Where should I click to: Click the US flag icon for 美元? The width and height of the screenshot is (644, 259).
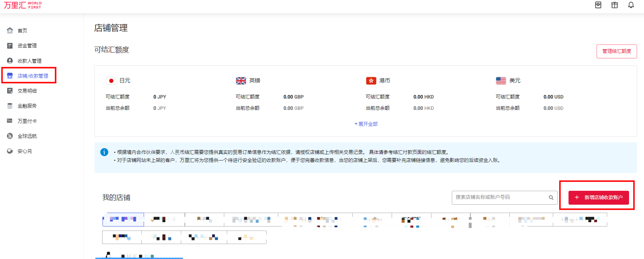tap(501, 81)
